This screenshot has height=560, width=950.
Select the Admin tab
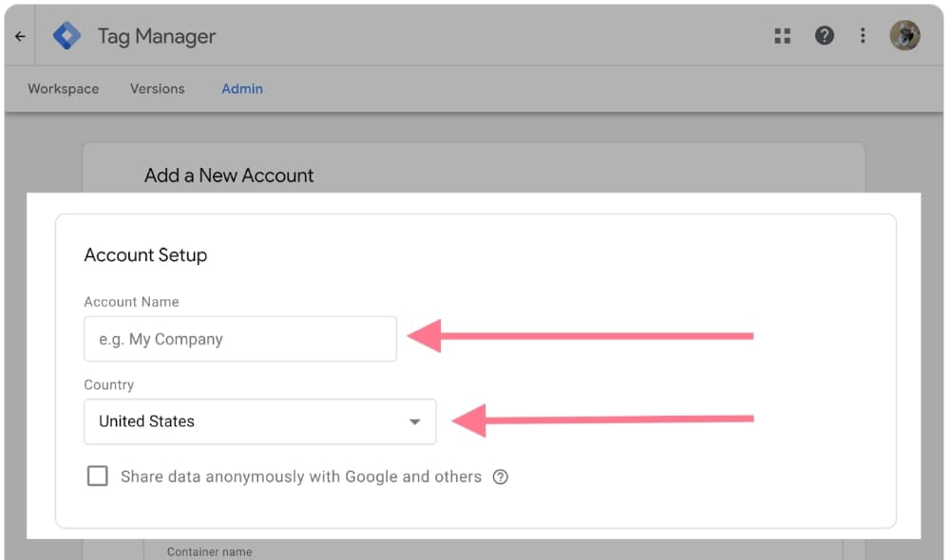242,89
